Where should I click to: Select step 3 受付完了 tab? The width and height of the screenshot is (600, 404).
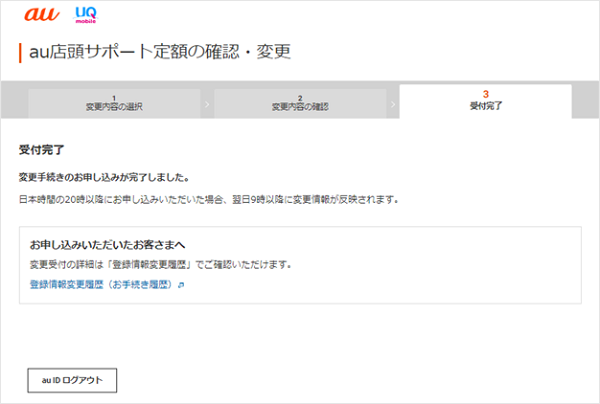click(485, 101)
